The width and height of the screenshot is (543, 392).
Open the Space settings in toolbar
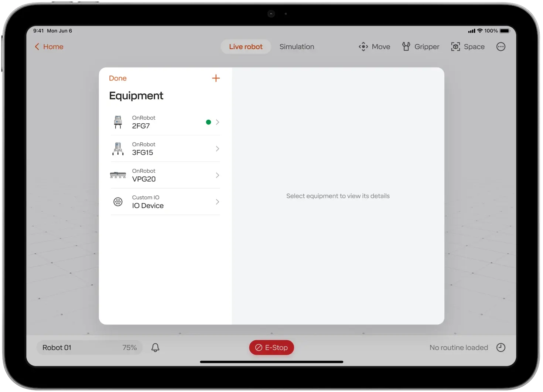click(468, 47)
